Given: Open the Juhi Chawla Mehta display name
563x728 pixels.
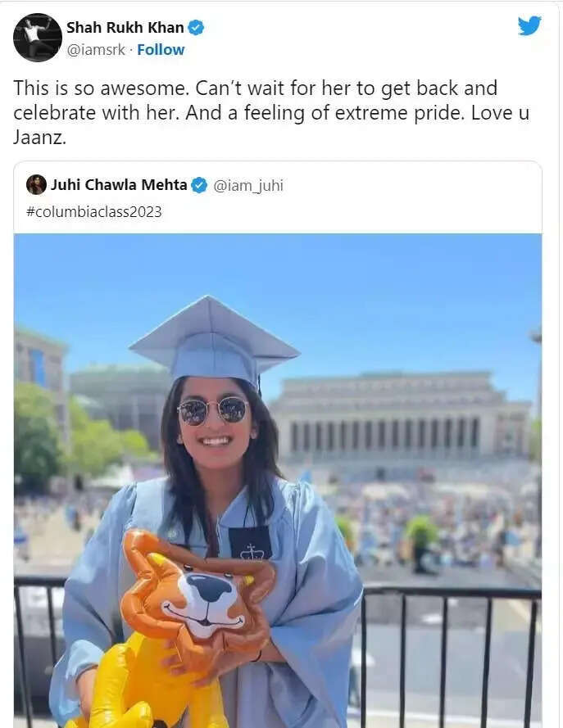Looking at the screenshot, I should pos(119,185).
